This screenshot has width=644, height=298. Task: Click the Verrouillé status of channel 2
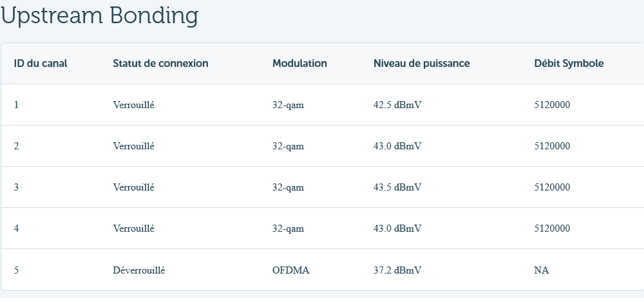(x=133, y=146)
